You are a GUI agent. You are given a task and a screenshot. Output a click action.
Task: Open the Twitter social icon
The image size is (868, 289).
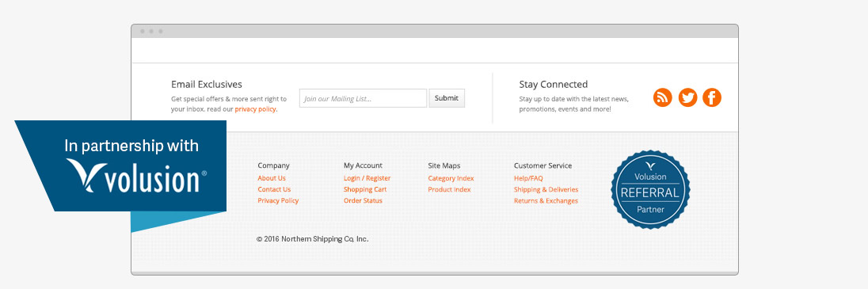coord(687,98)
